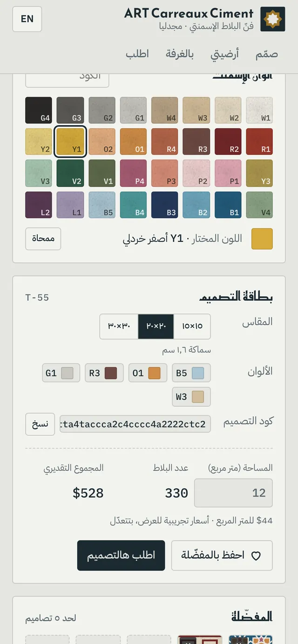Pick navy swatch B3
Screen dimensions: 298x644
165,205
